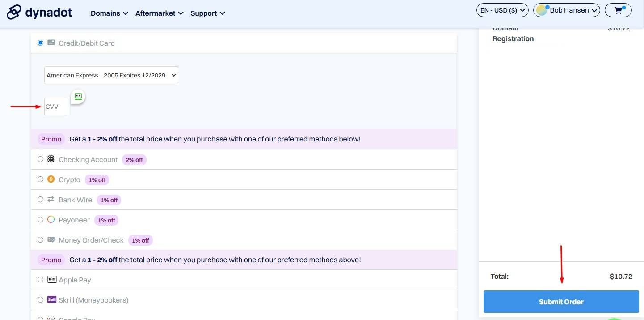644x320 pixels.
Task: Open the EN - USD ($) currency selector
Action: pos(503,10)
